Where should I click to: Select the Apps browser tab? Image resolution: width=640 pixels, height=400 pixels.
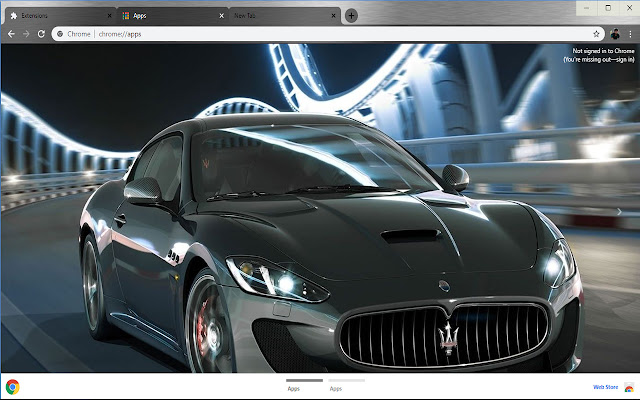point(172,16)
